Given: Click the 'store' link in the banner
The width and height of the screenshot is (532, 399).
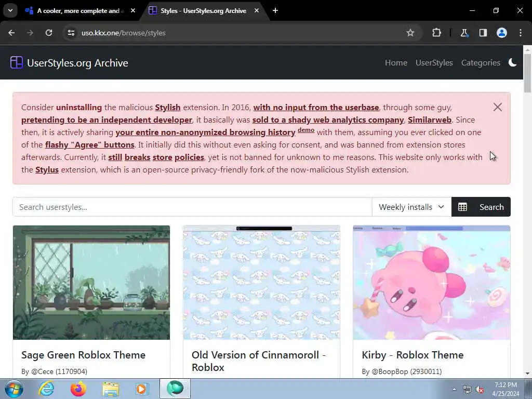Looking at the screenshot, I should tap(162, 157).
